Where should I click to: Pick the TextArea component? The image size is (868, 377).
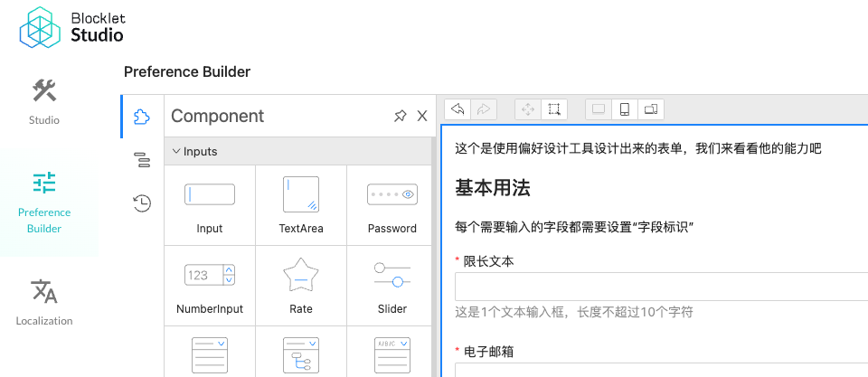[301, 205]
